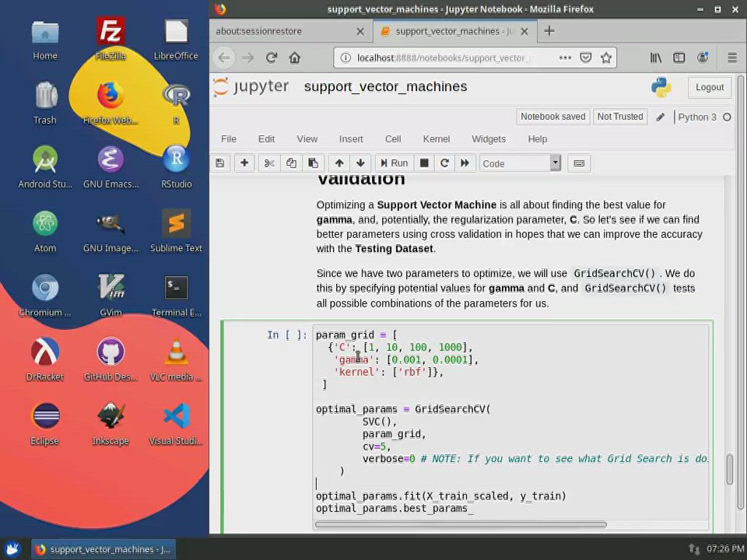Open the applications menu in taskbar
This screenshot has height=560, width=747.
pos(13,549)
